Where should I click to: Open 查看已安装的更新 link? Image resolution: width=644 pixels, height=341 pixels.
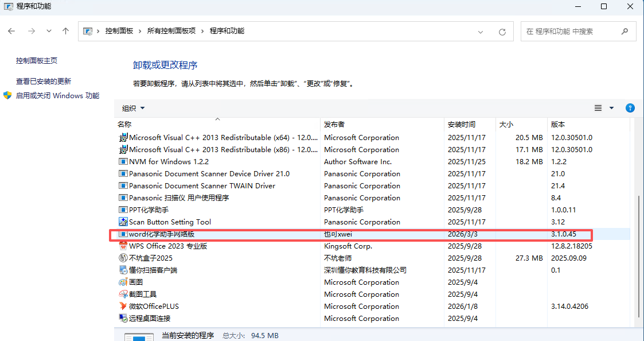[44, 82]
